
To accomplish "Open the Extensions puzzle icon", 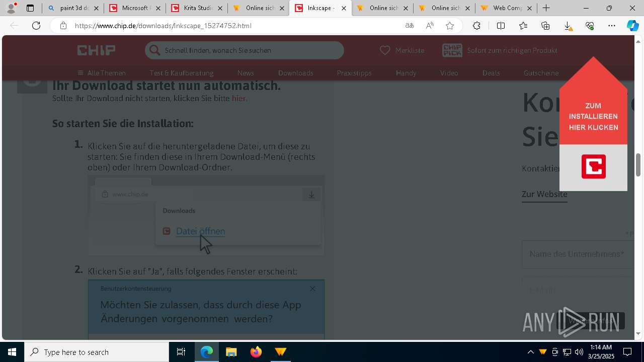I will click(476, 26).
